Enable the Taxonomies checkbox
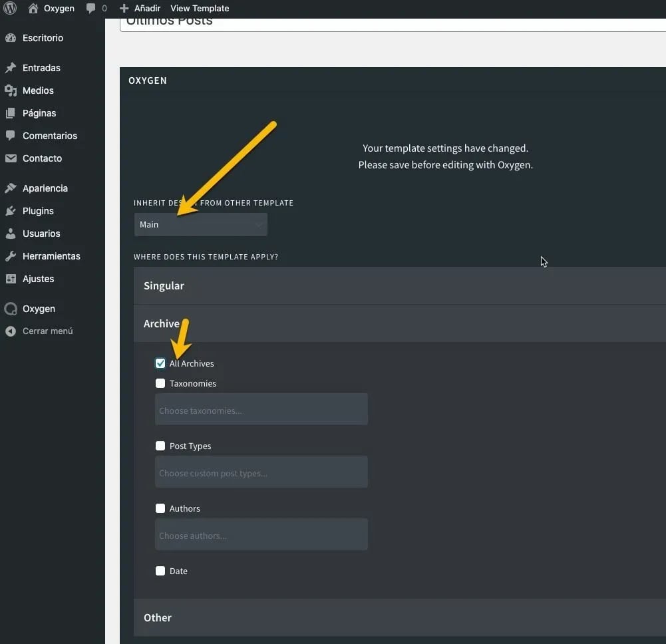The width and height of the screenshot is (666, 644). click(160, 383)
